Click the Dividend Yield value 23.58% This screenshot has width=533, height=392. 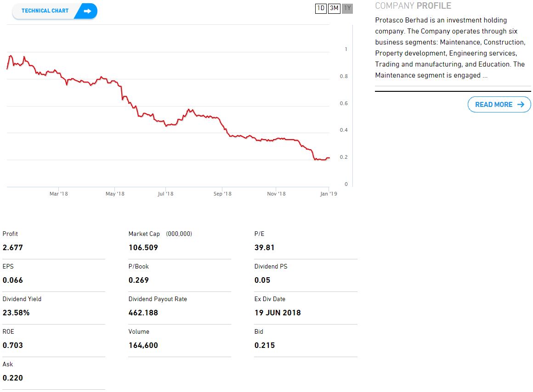tap(16, 313)
